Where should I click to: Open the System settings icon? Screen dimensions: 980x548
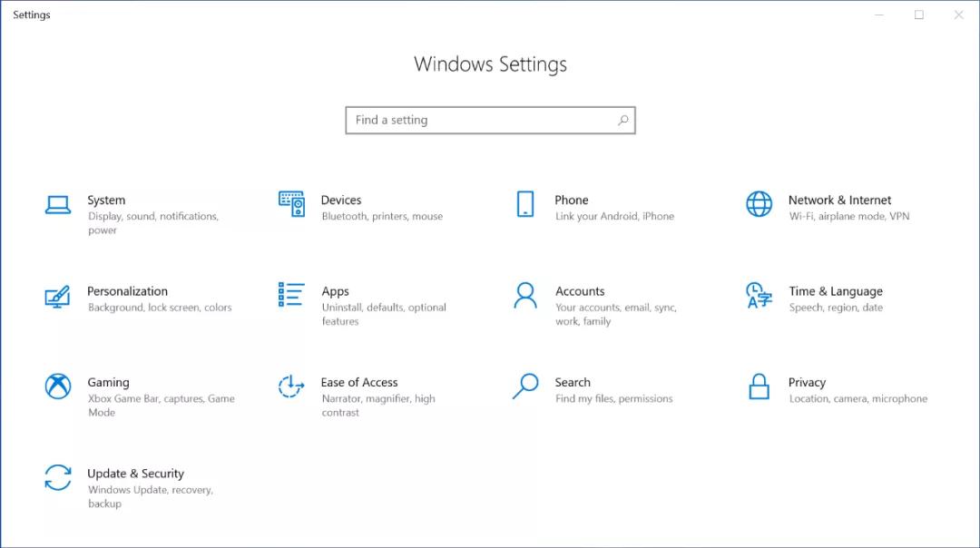tap(58, 206)
